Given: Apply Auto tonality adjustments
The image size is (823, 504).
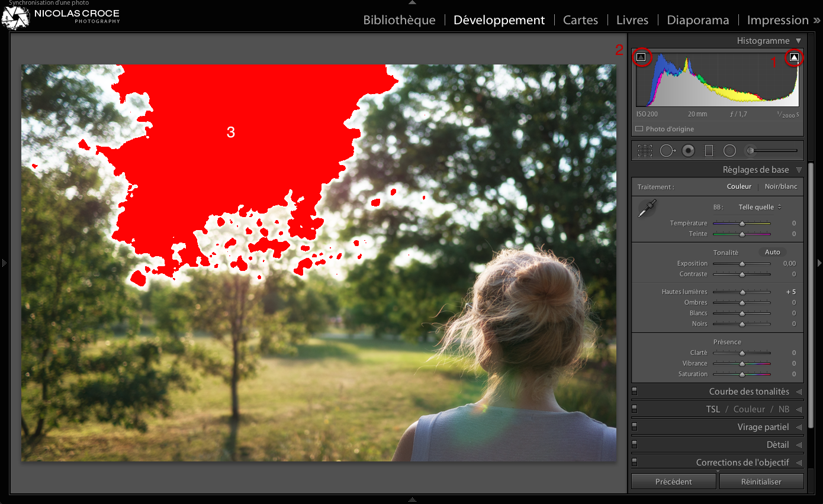Looking at the screenshot, I should (x=772, y=252).
